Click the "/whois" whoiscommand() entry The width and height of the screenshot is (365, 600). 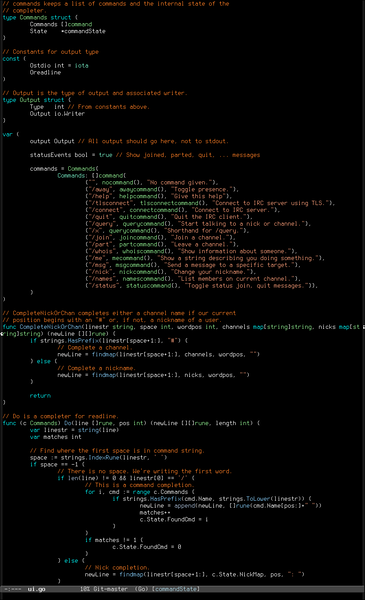(x=191, y=251)
